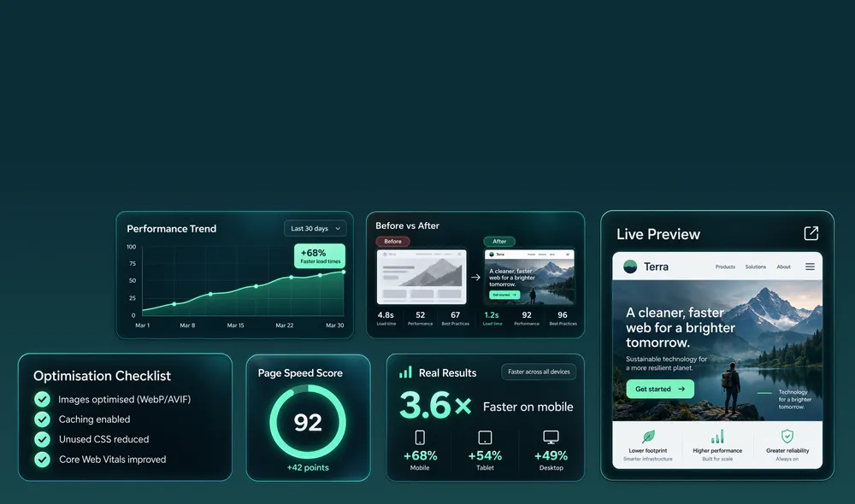This screenshot has height=504, width=855.
Task: Open Products in the Terra navigation
Action: (725, 267)
